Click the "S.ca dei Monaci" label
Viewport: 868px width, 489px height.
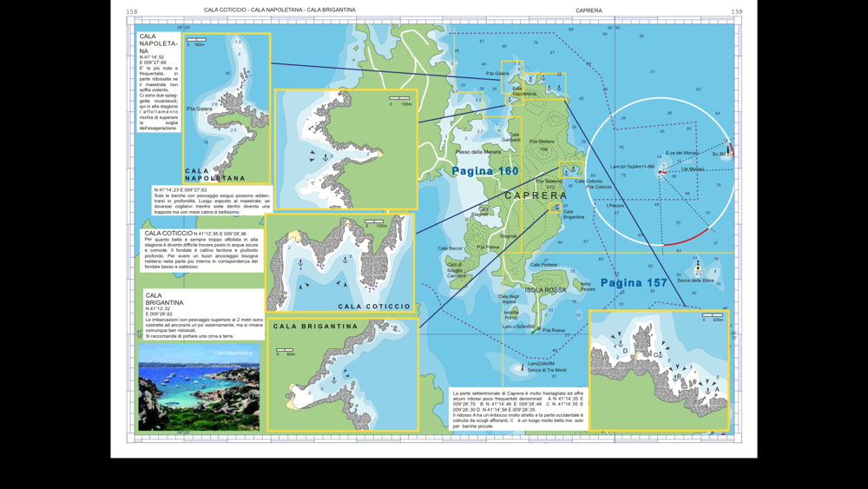681,153
